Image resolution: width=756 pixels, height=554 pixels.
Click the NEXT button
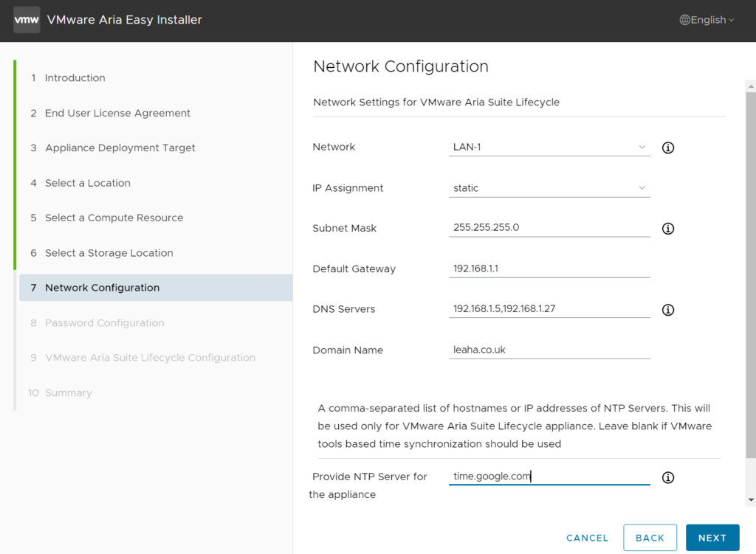click(712, 538)
